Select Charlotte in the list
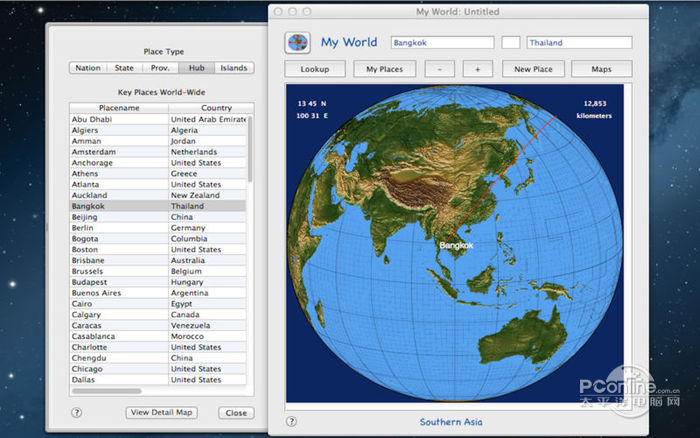 [x=158, y=347]
